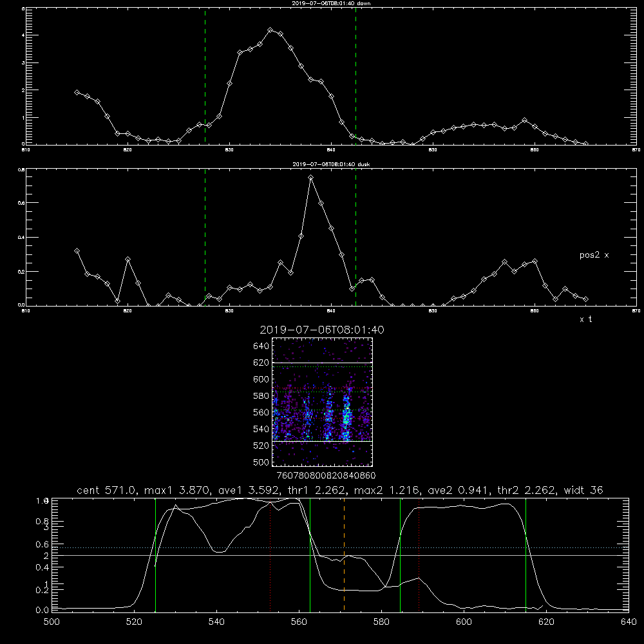Click bottom plot x-axis label '580'
The height and width of the screenshot is (644, 644).
pyautogui.click(x=381, y=622)
